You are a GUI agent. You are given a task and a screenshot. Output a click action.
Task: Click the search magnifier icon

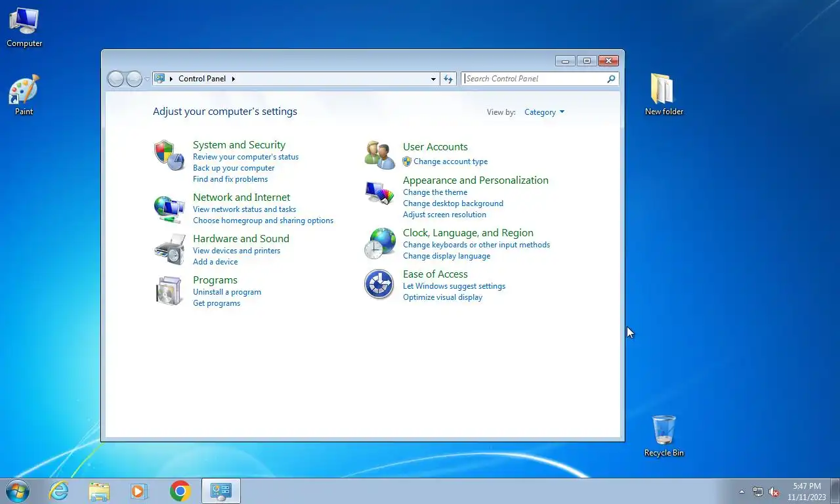[611, 79]
